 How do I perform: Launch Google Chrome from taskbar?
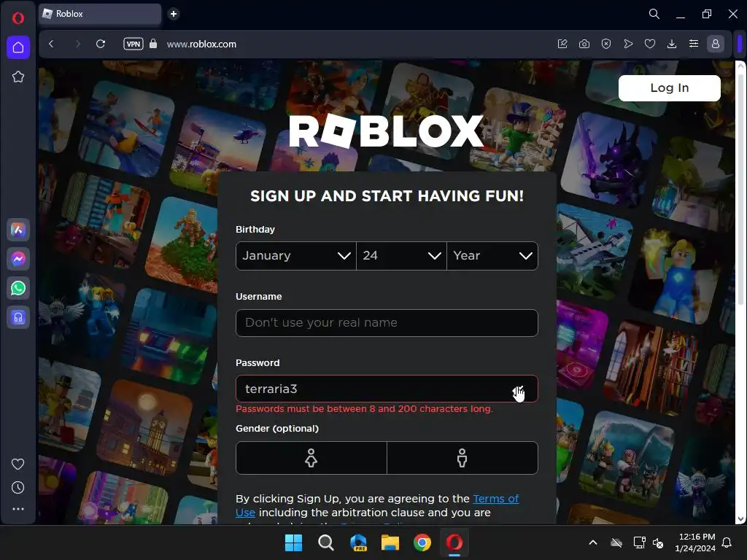click(x=422, y=542)
